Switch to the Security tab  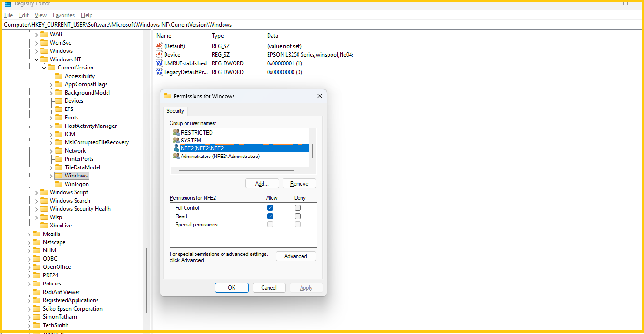[175, 111]
